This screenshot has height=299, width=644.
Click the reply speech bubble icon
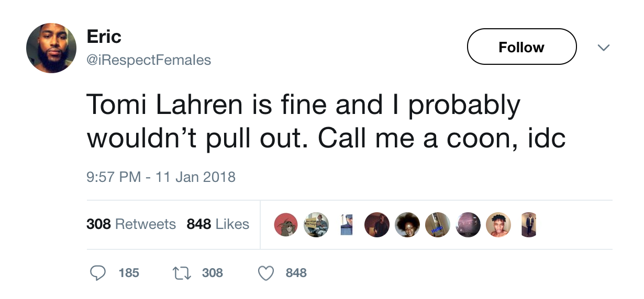pyautogui.click(x=98, y=273)
